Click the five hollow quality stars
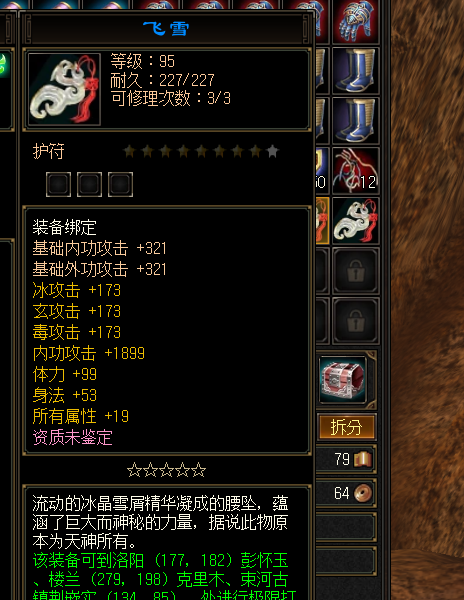Screen dimensions: 464x600 pos(166,470)
